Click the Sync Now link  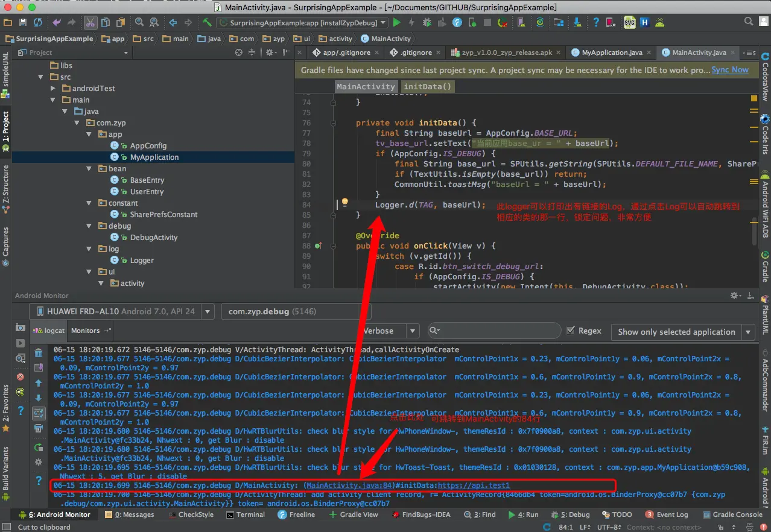click(730, 70)
